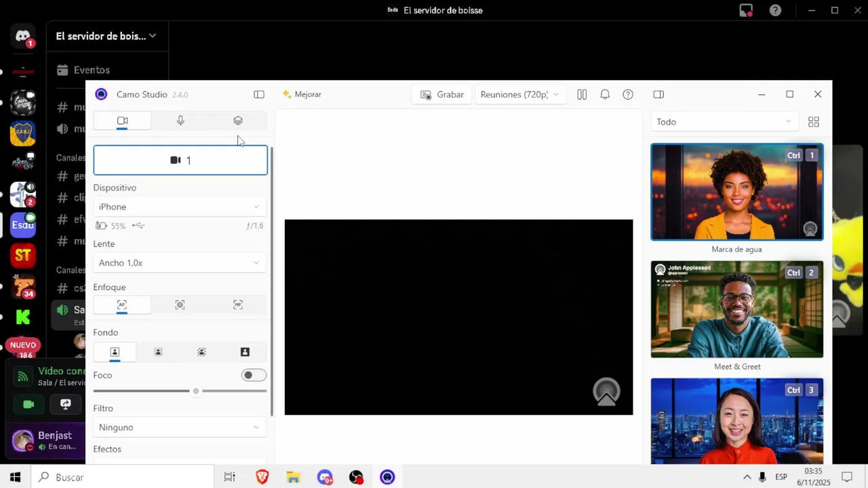Toggle the left sidebar panel icon
Screen dimensions: 868x488
(x=259, y=94)
